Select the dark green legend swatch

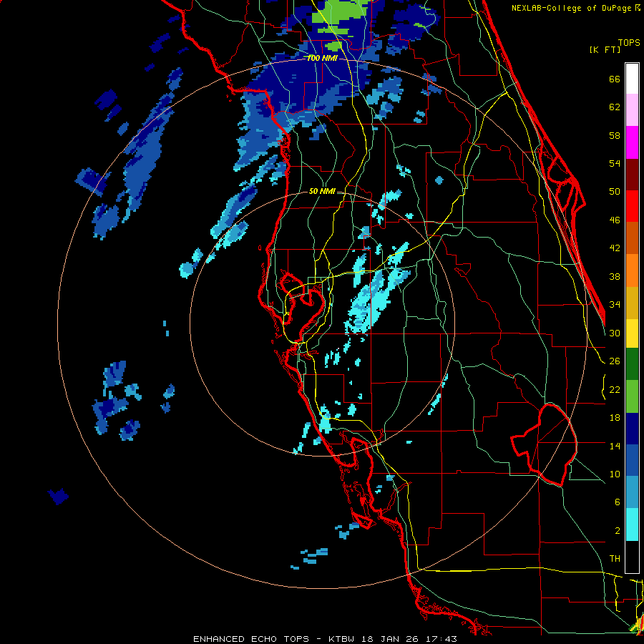tap(632, 364)
